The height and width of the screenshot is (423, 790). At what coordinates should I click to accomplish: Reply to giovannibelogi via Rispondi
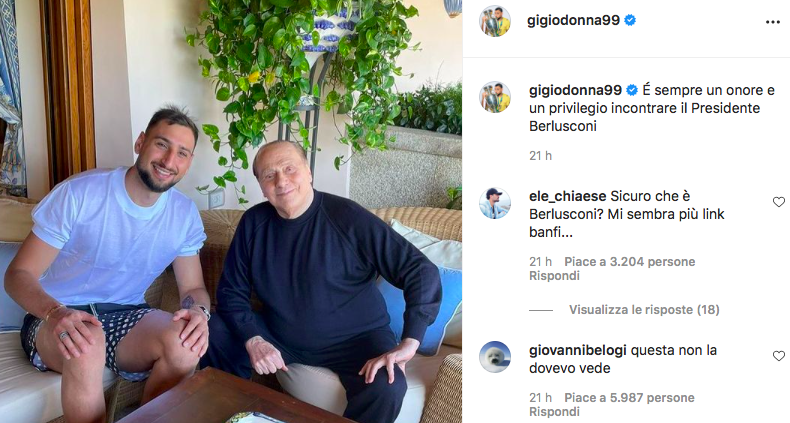tap(554, 412)
